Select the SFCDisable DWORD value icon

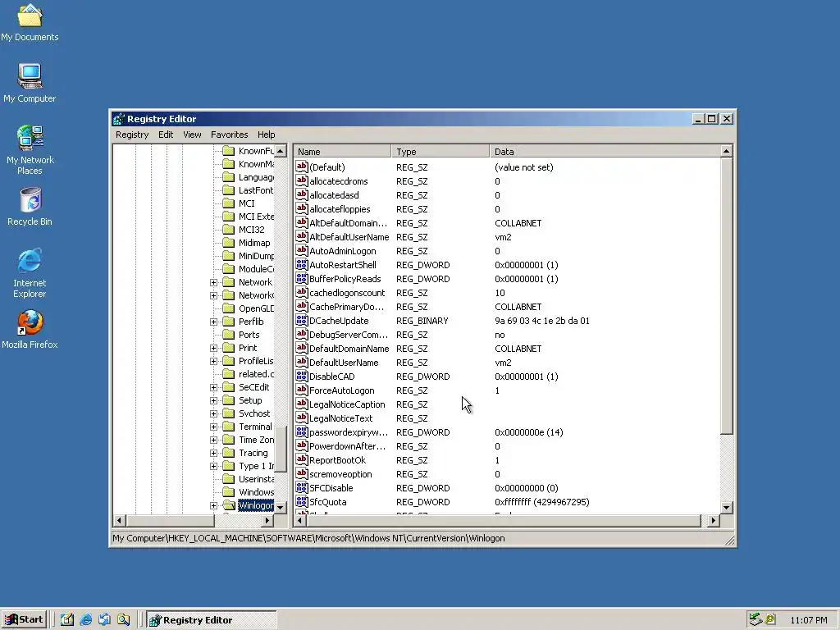(302, 487)
